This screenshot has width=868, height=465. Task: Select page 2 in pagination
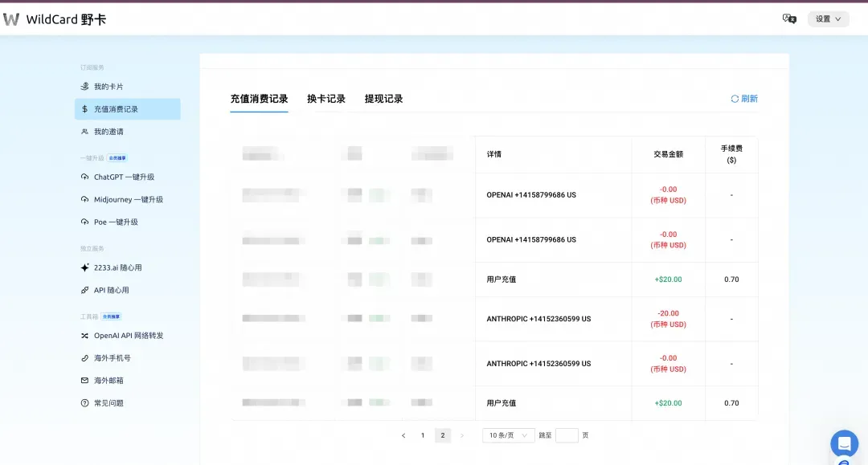pyautogui.click(x=443, y=436)
